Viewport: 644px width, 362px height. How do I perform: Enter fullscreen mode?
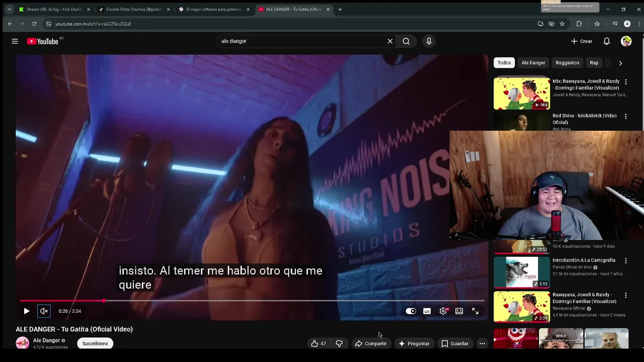click(x=475, y=311)
